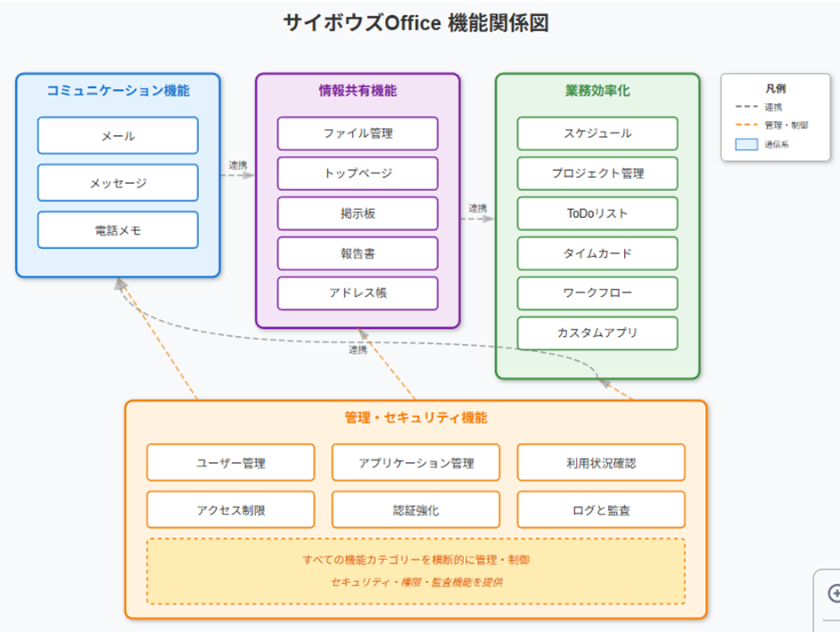
Task: Click the アプリケーション管理 node
Action: [x=416, y=463]
